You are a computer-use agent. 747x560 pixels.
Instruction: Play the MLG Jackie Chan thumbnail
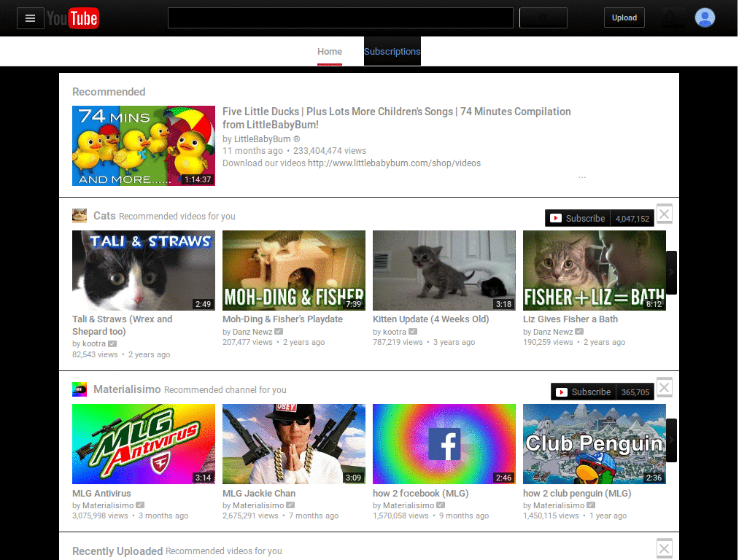pos(294,444)
